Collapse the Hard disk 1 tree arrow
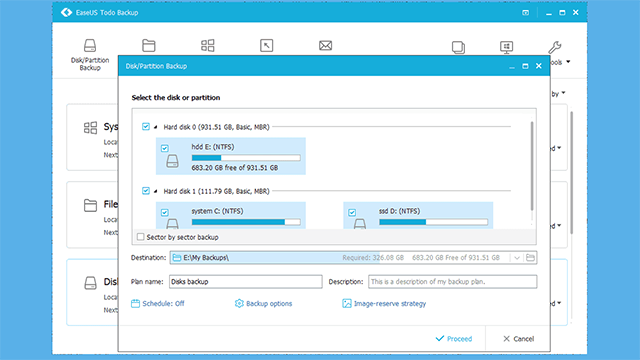This screenshot has width=640, height=360. 156,191
